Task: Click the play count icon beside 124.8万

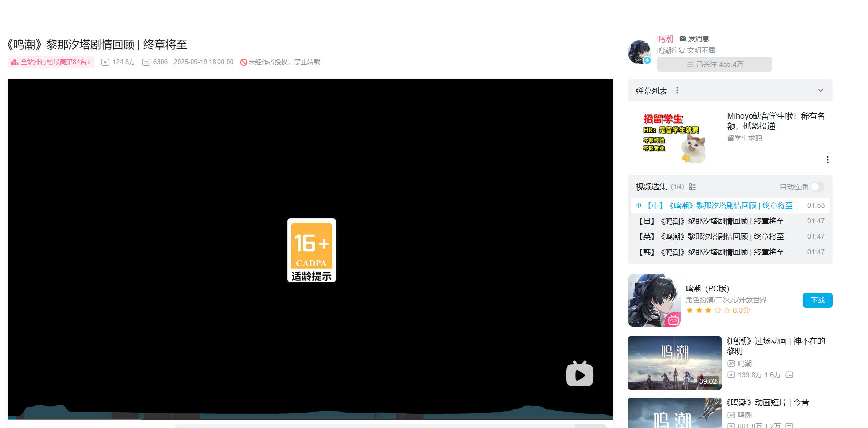Action: tap(105, 62)
